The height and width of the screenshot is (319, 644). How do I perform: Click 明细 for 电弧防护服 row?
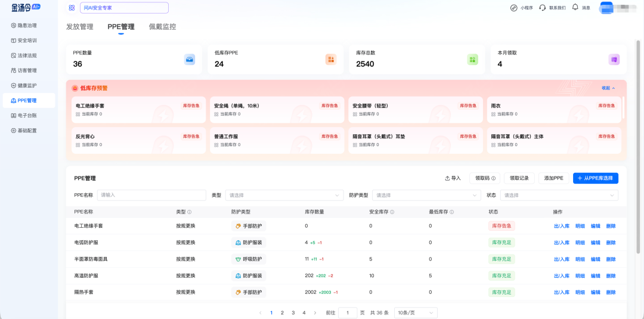pyautogui.click(x=580, y=243)
